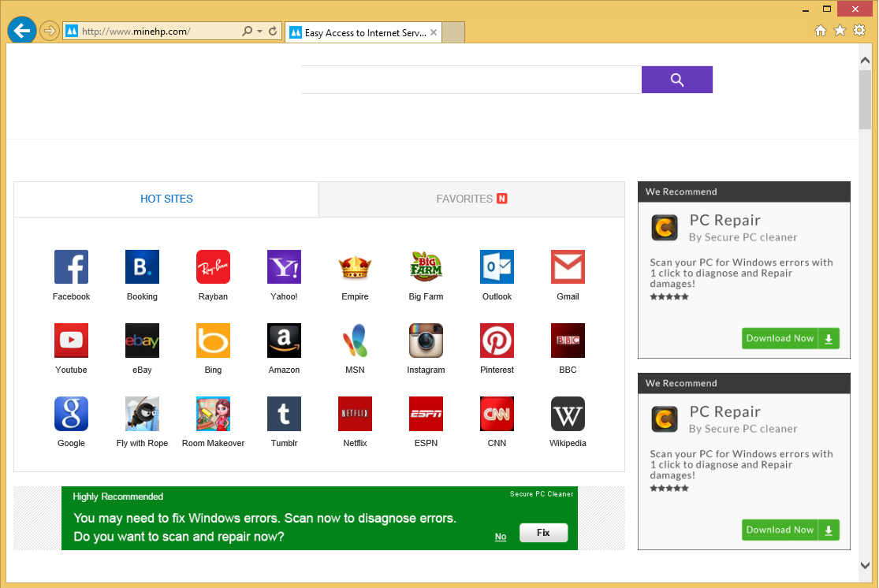
Task: Open the Outlook shortcut icon
Action: [x=497, y=267]
